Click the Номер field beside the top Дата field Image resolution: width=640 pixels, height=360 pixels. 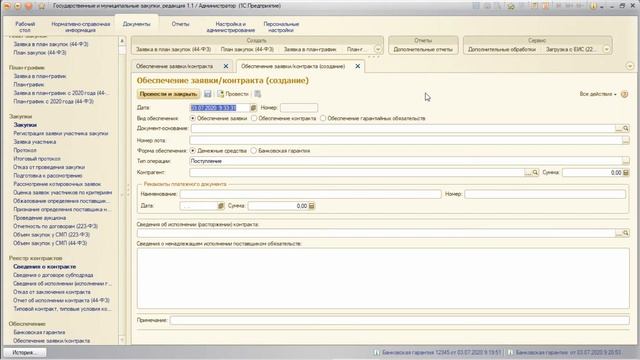pos(299,108)
